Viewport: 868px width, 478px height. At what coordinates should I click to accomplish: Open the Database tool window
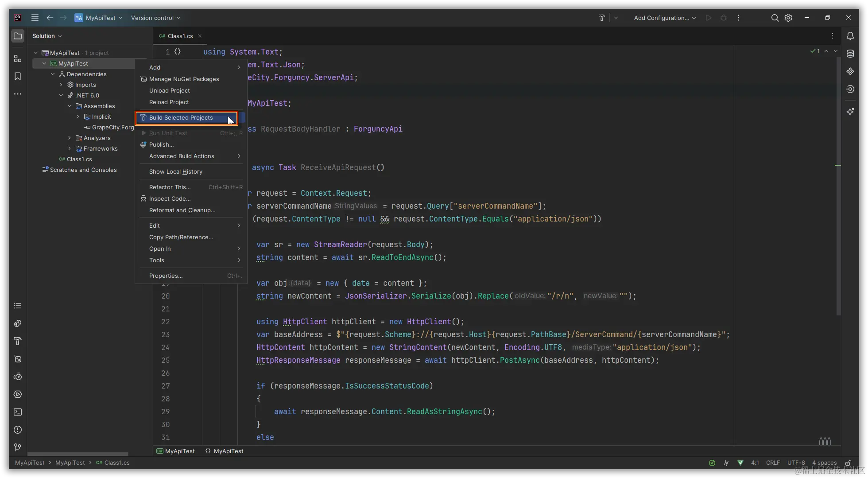click(x=850, y=54)
